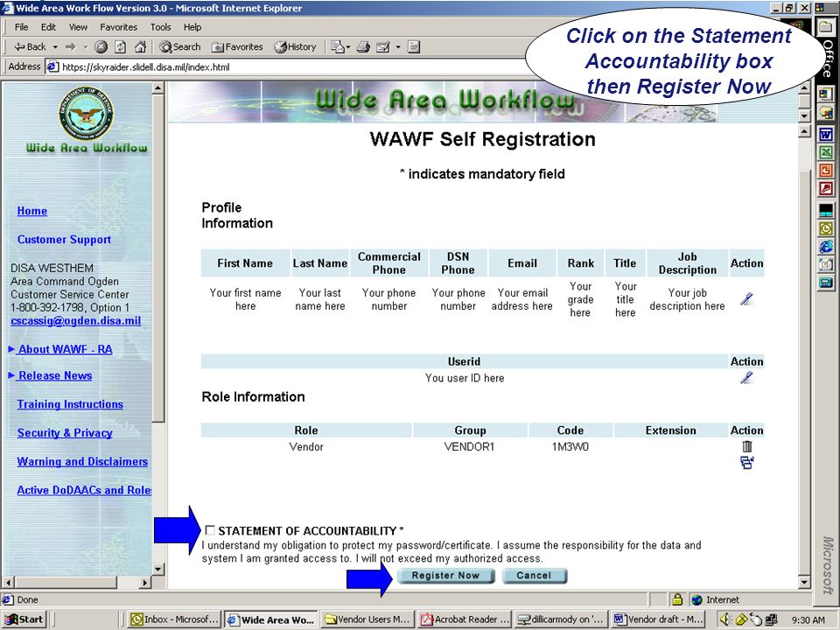
Task: Open the Customer Support link
Action: coord(64,240)
